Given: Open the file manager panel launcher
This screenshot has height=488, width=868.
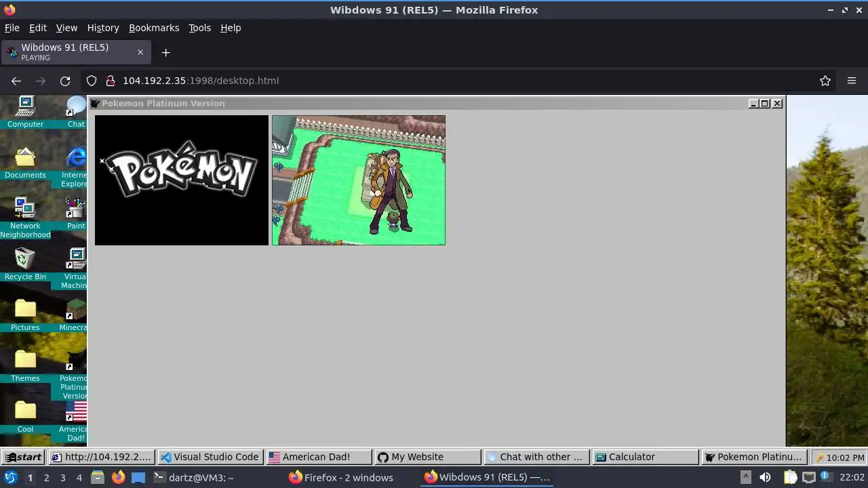Looking at the screenshot, I should (x=98, y=477).
